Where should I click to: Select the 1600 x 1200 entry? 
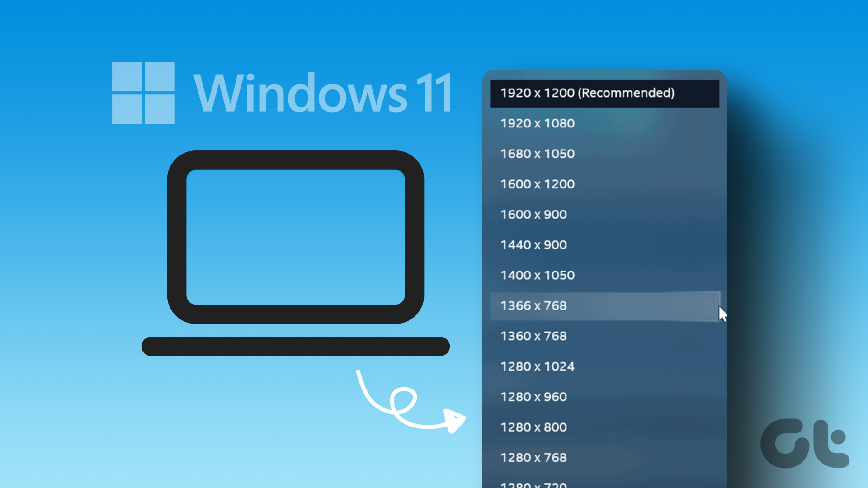point(604,184)
